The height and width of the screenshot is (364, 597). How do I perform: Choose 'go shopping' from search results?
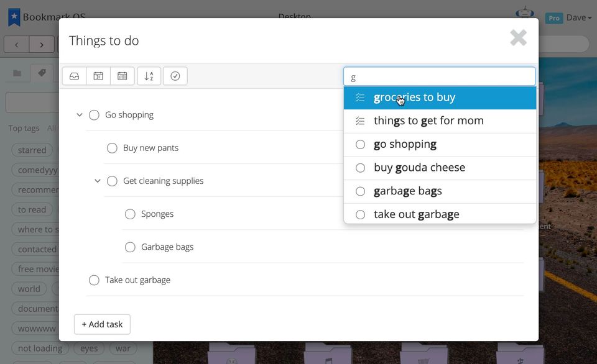pyautogui.click(x=440, y=145)
